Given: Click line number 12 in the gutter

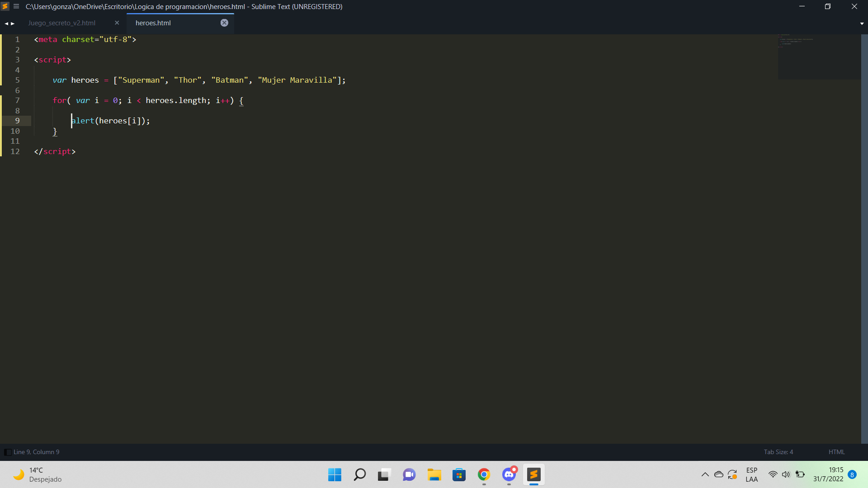Looking at the screenshot, I should [15, 151].
